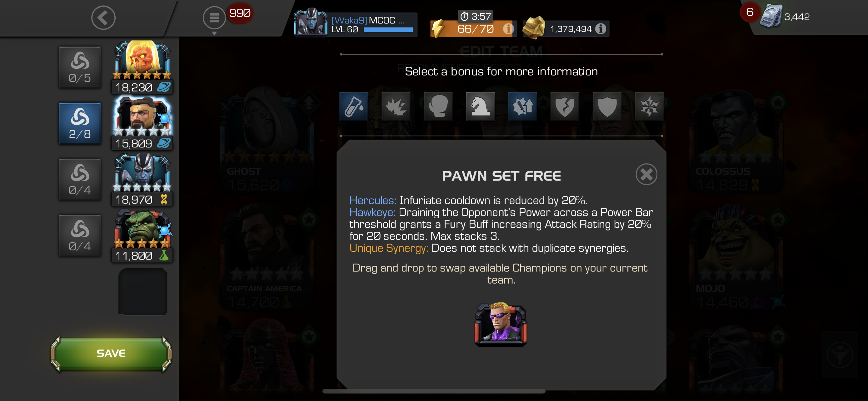Show energy info next to 66/70
The width and height of the screenshot is (868, 401).
508,29
